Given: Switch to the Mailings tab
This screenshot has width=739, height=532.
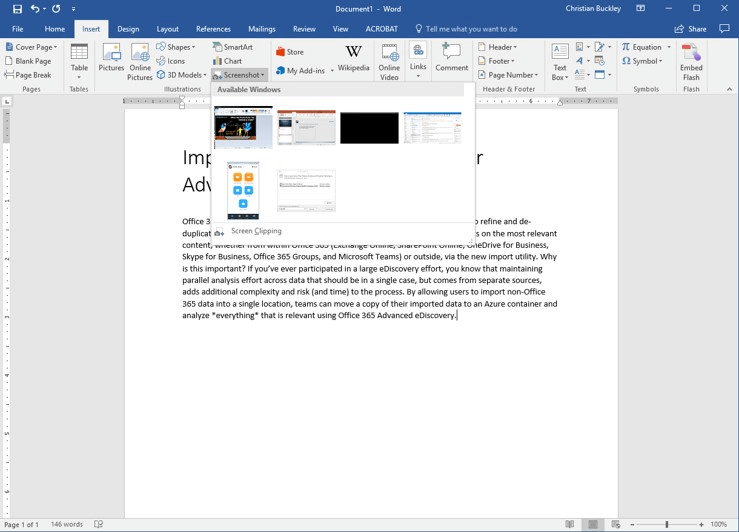Looking at the screenshot, I should pyautogui.click(x=262, y=29).
